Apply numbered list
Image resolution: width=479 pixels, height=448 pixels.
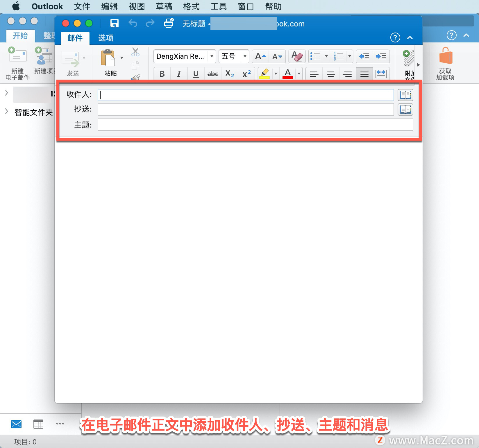[x=339, y=56]
